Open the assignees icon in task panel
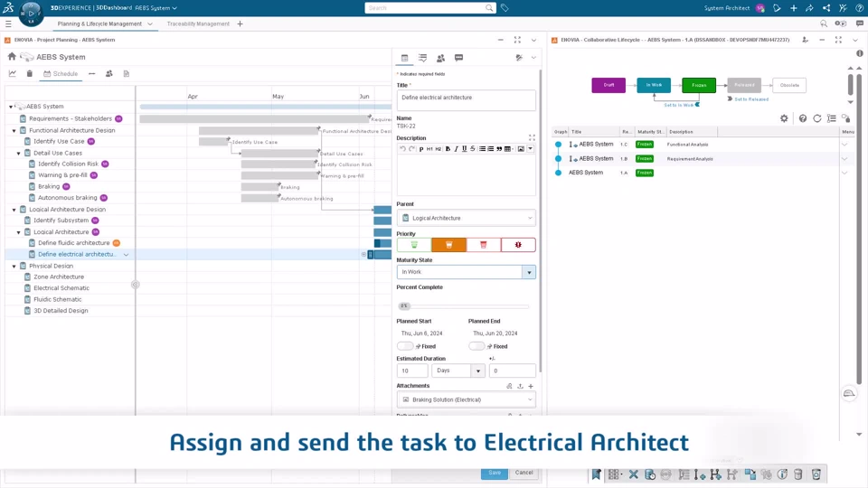The image size is (868, 488). (x=440, y=58)
